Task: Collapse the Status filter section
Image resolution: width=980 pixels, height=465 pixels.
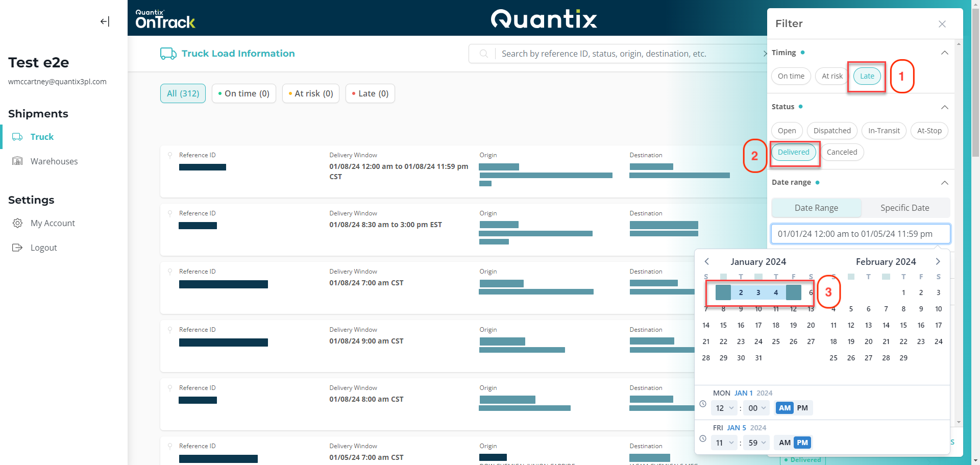Action: tap(944, 107)
